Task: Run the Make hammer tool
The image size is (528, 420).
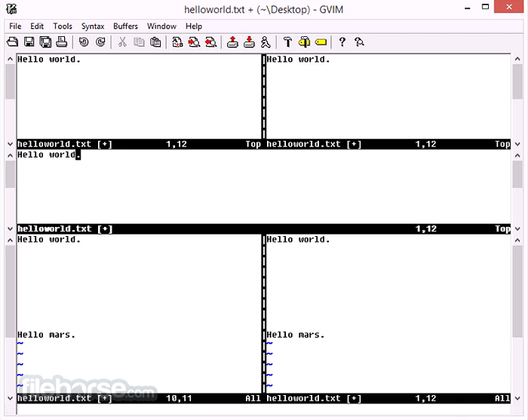Action: click(287, 42)
